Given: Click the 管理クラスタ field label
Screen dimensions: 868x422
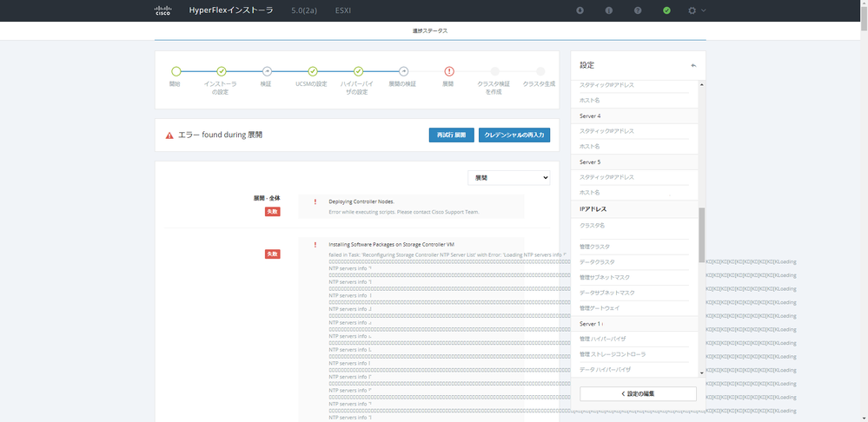Looking at the screenshot, I should [x=594, y=247].
